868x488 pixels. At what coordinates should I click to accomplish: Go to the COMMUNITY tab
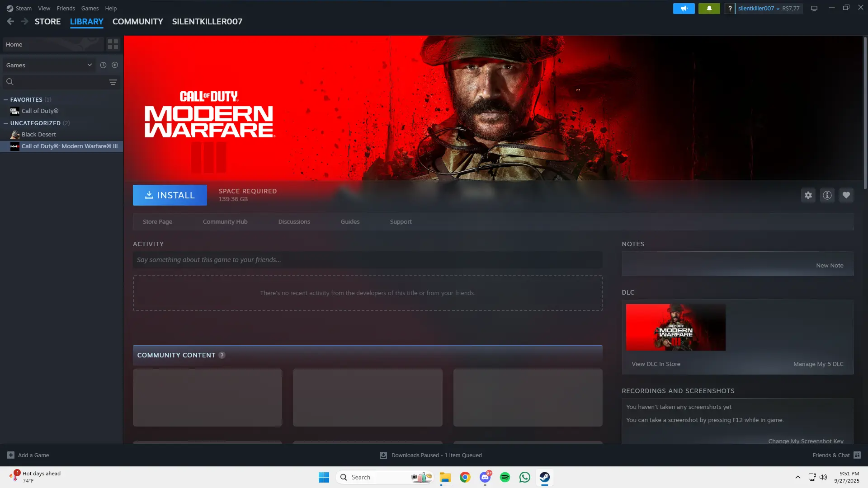pos(137,21)
